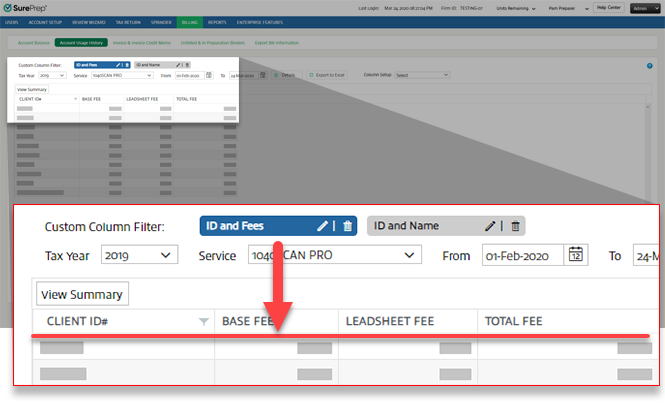Click the blue help question-mark icon
The width and height of the screenshot is (665, 407).
coord(649,66)
